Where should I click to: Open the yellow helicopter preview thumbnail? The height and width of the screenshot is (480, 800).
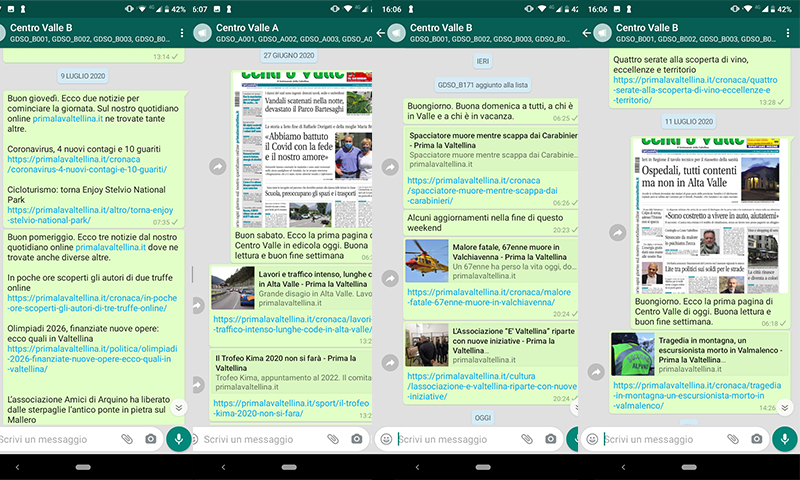point(427,261)
